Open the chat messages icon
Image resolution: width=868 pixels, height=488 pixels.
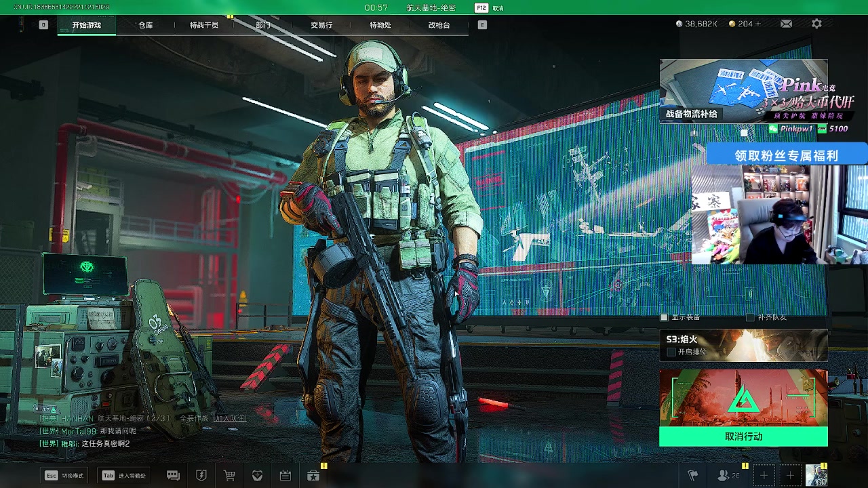click(173, 476)
